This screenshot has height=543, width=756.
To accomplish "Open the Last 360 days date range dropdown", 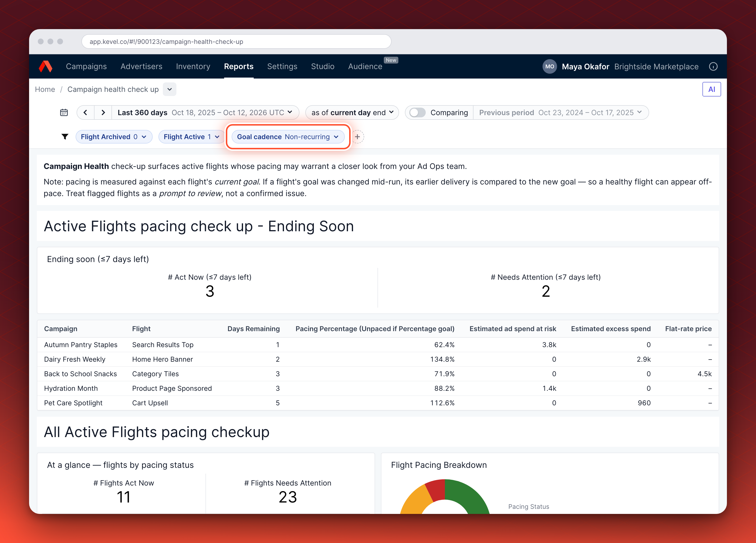I will coord(205,113).
